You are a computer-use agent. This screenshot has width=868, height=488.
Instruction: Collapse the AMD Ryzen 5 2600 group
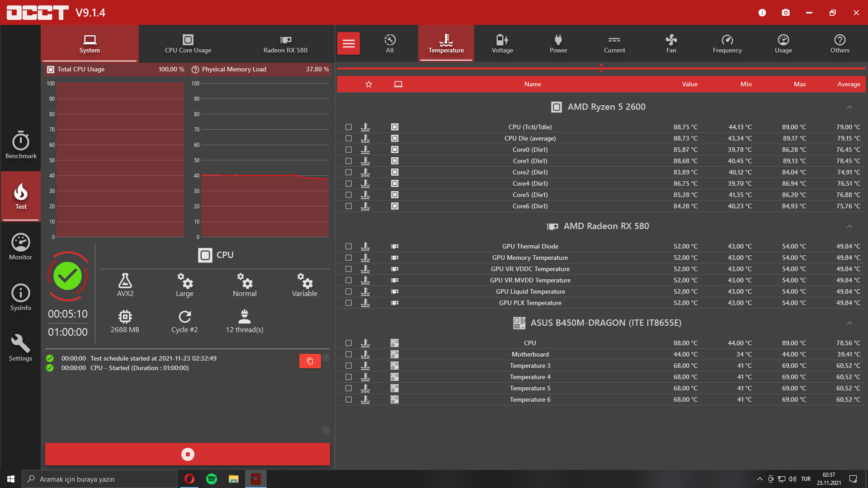[849, 107]
